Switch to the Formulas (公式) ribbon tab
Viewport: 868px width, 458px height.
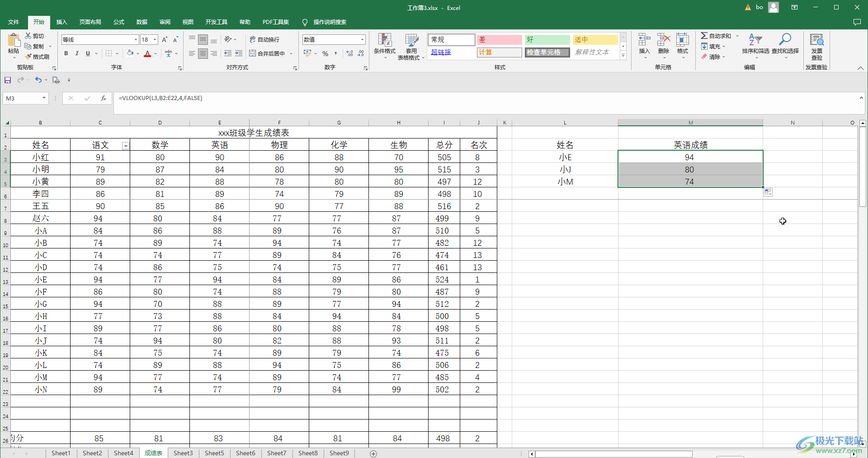click(x=119, y=22)
